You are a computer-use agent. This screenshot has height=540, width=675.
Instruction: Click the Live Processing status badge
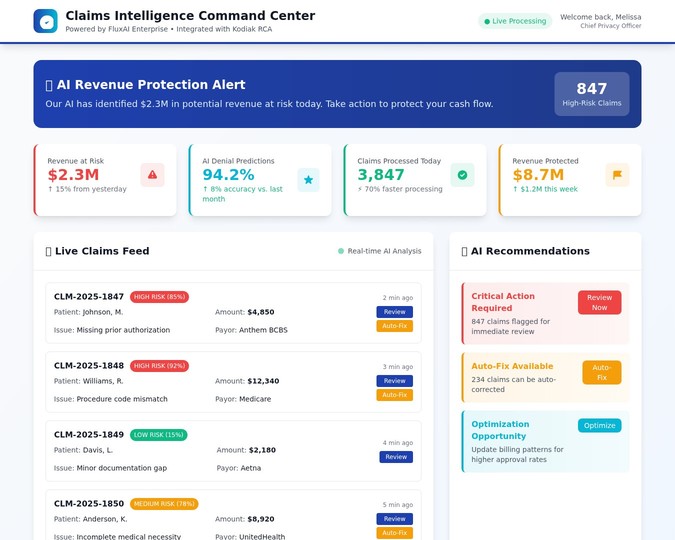click(515, 21)
